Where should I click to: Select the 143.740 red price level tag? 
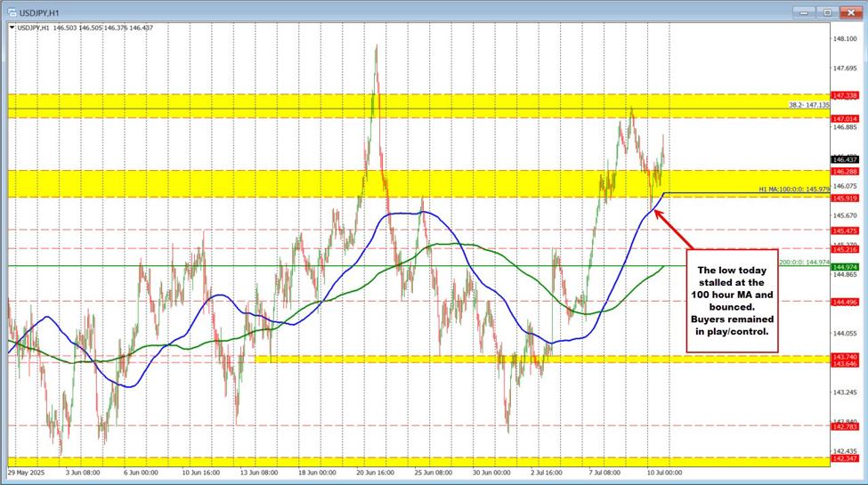tap(846, 357)
